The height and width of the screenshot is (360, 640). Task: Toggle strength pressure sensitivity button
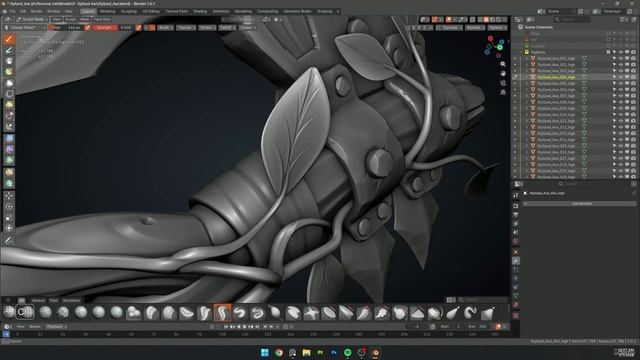(139, 27)
